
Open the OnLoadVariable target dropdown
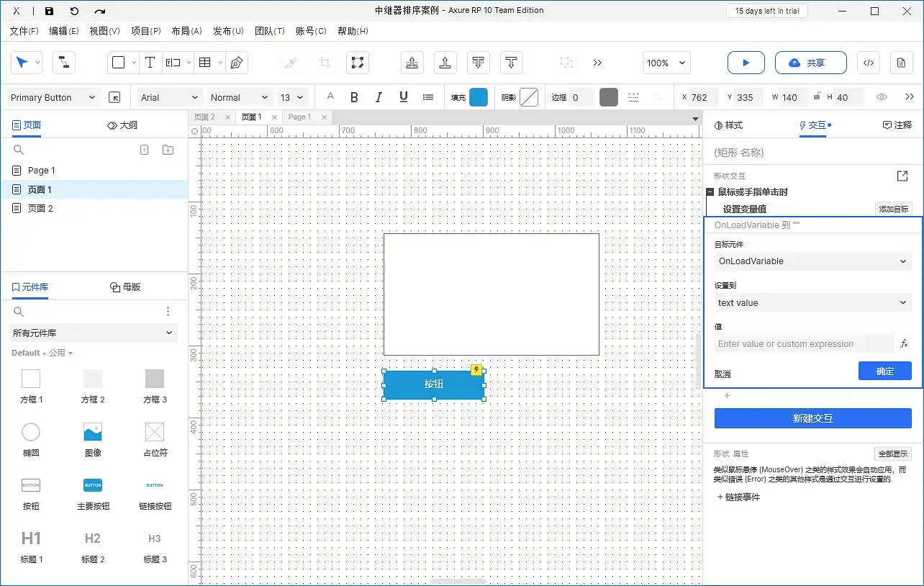click(x=812, y=261)
